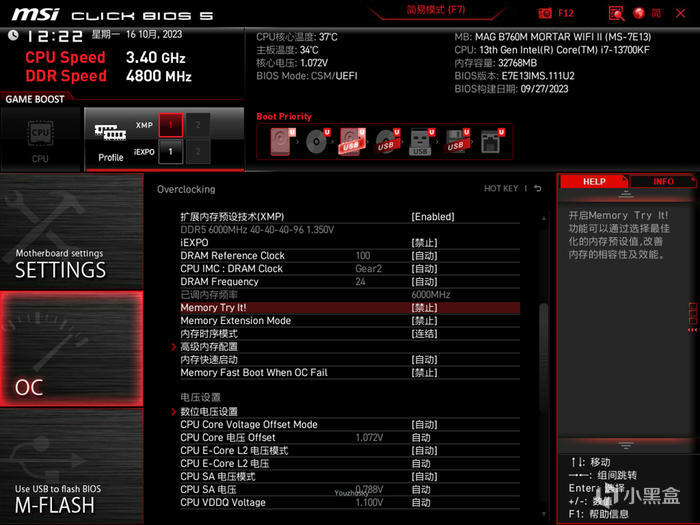Edit the CPU Core 电压 Offset value

350,438
